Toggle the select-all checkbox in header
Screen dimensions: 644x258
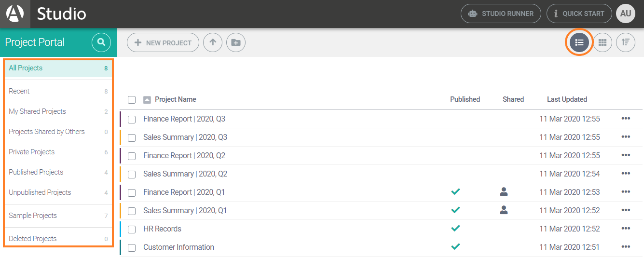(x=132, y=100)
